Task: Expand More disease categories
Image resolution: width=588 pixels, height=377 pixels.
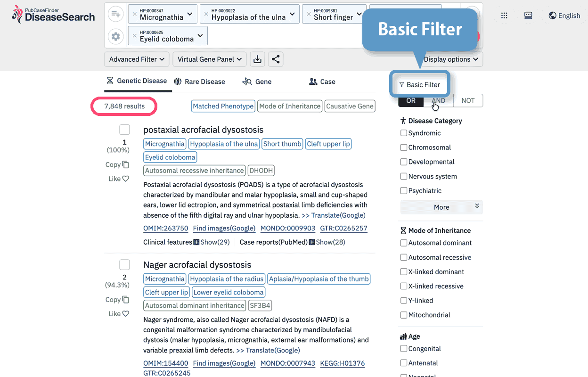Action: pyautogui.click(x=441, y=207)
